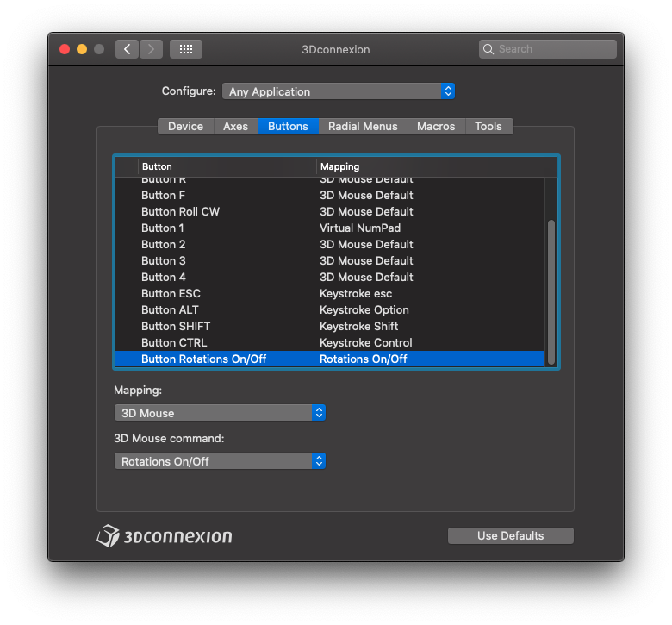Select the Button 2 row
Image resolution: width=672 pixels, height=625 pixels.
tap(330, 245)
